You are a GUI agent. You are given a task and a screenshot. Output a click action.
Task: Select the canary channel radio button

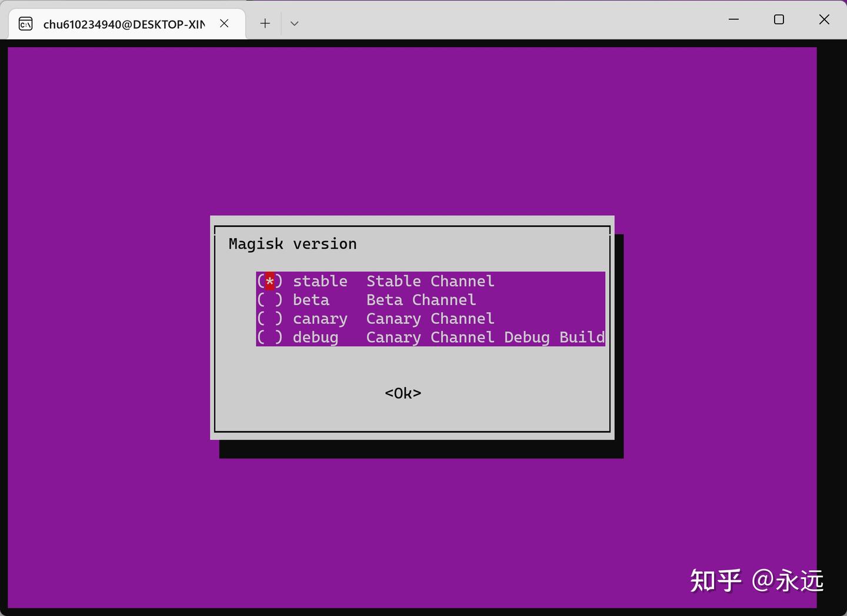[x=270, y=319]
